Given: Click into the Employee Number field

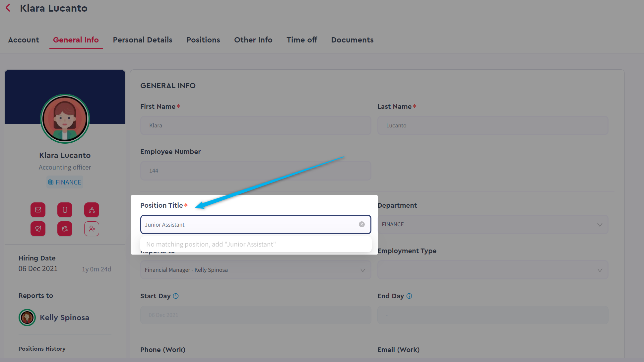Looking at the screenshot, I should point(255,171).
